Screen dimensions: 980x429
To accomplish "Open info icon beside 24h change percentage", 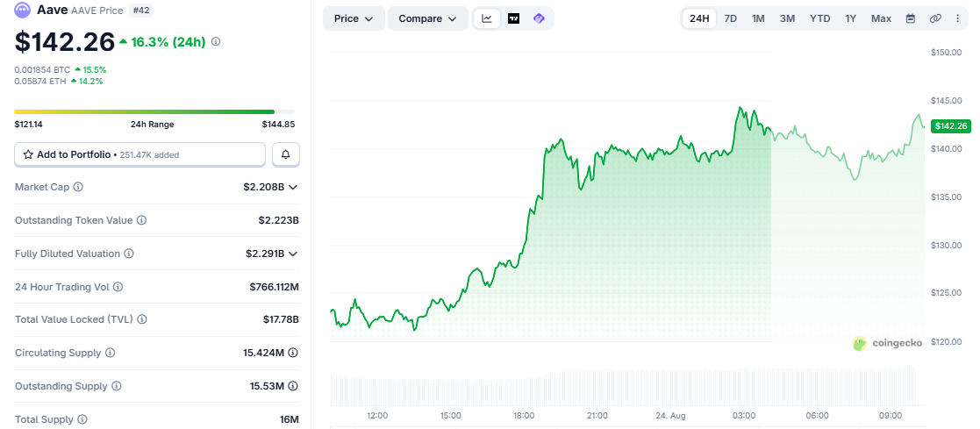I will pyautogui.click(x=216, y=41).
